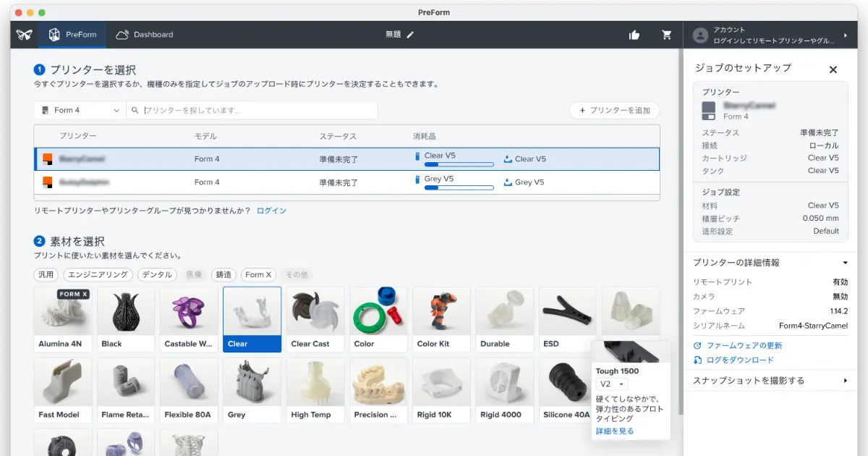Pick the Color Kit material

tap(442, 319)
